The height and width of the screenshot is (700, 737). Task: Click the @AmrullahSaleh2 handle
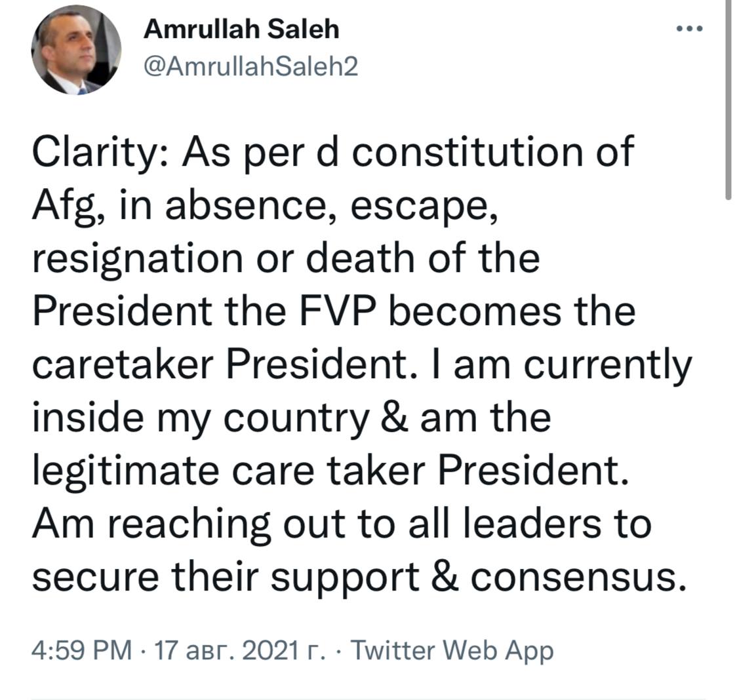point(251,66)
